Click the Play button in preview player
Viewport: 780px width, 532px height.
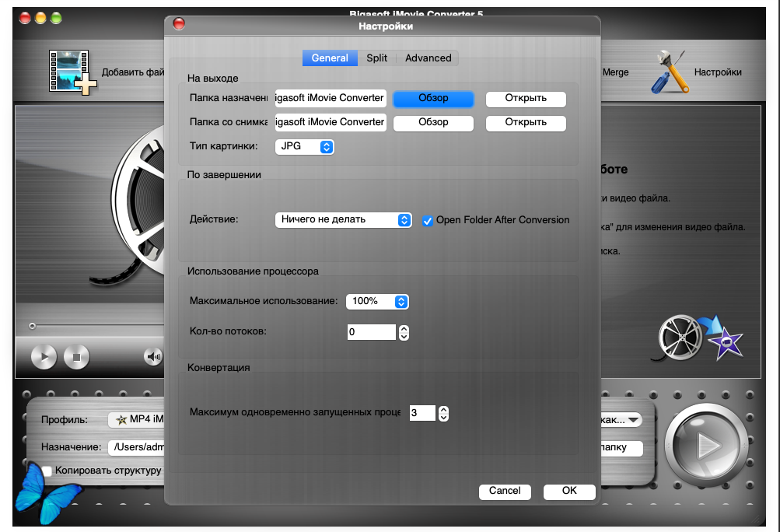[44, 356]
